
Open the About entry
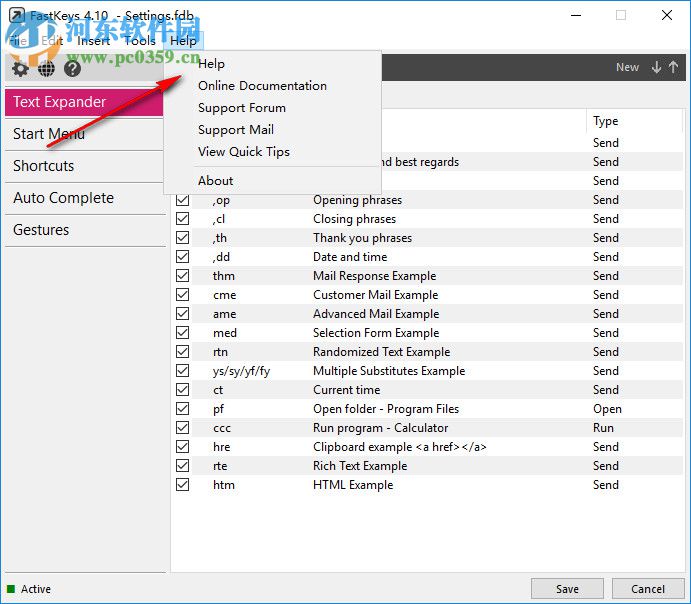pyautogui.click(x=215, y=181)
